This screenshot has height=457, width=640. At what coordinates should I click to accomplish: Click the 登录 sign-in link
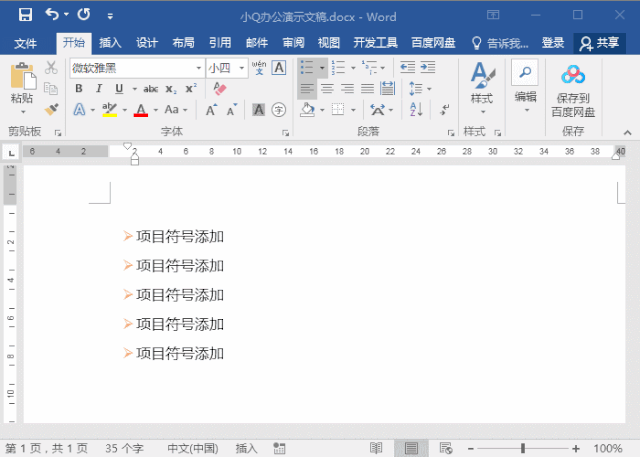point(553,43)
